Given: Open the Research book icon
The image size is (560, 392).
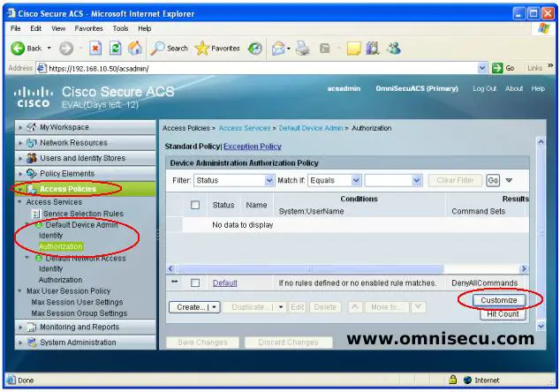Looking at the screenshot, I should pyautogui.click(x=373, y=49).
